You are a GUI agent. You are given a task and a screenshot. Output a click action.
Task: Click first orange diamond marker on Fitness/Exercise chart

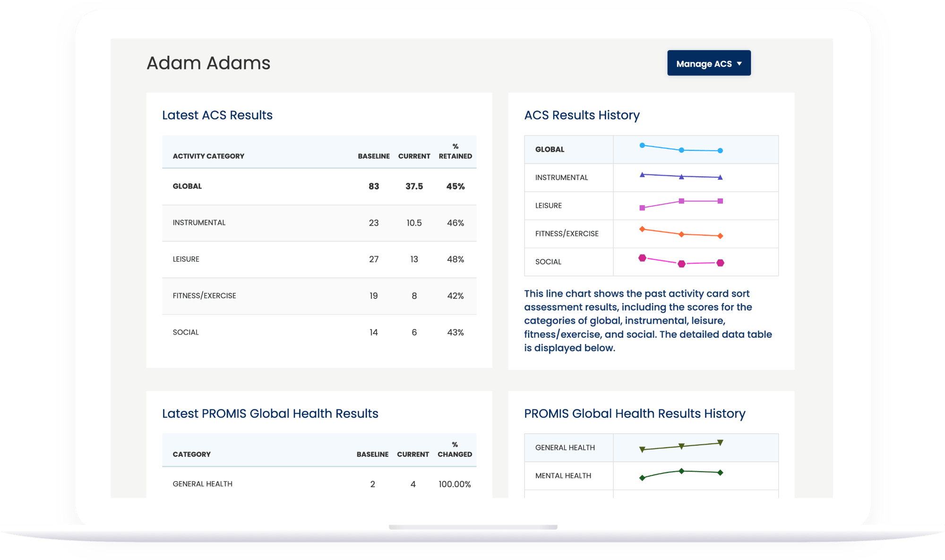[x=642, y=229]
